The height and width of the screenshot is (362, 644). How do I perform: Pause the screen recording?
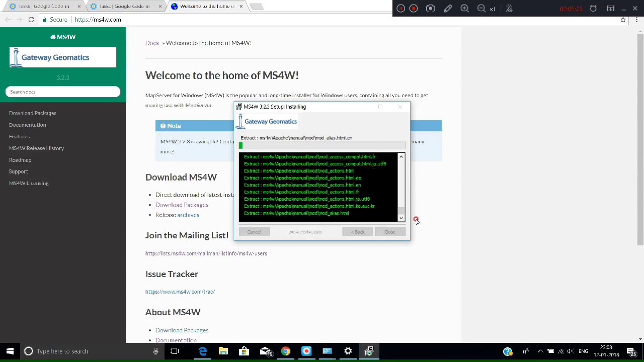pos(400,9)
